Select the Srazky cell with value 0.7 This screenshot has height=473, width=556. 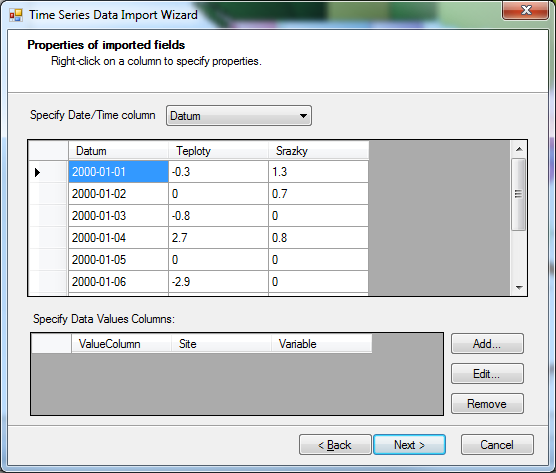click(318, 194)
